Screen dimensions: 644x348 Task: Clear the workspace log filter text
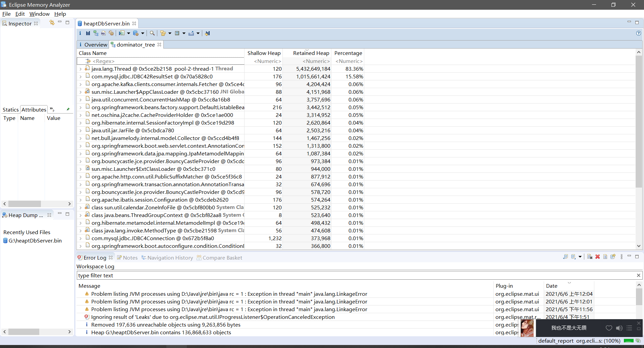(x=639, y=275)
